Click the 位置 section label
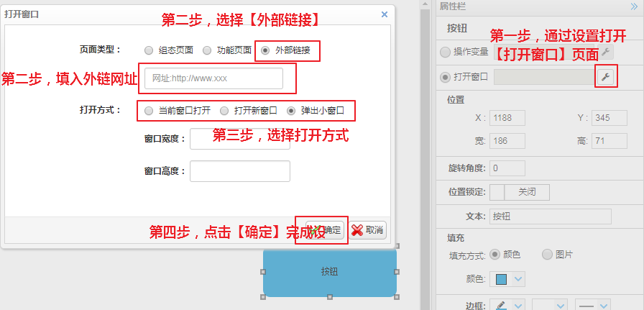The height and width of the screenshot is (310, 644). coord(456,100)
